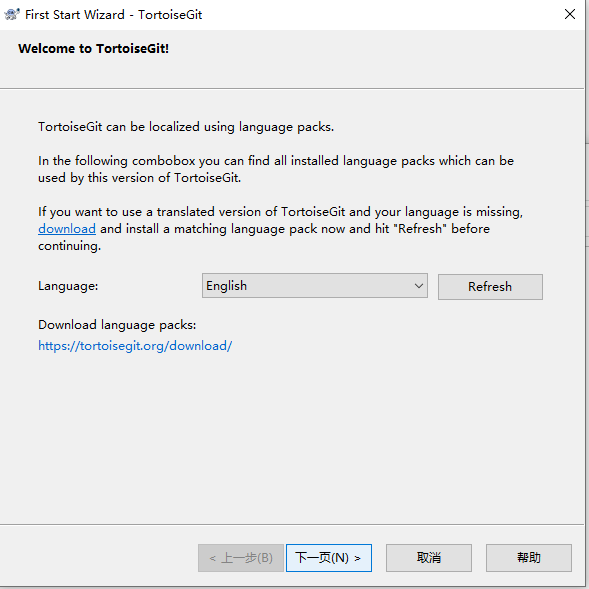Screen dimensions: 589x589
Task: Click the 取消 cancel button
Action: click(x=429, y=558)
